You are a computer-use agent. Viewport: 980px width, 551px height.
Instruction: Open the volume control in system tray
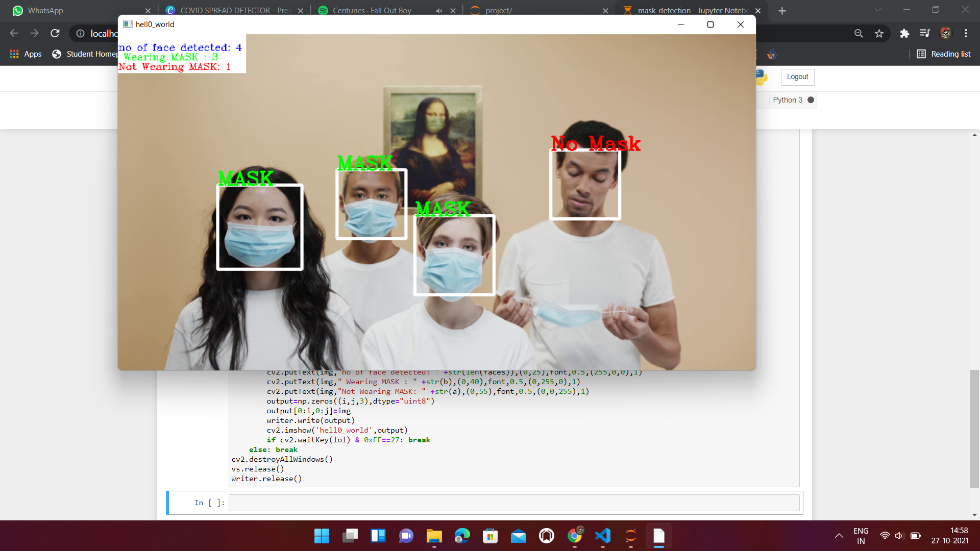[899, 536]
